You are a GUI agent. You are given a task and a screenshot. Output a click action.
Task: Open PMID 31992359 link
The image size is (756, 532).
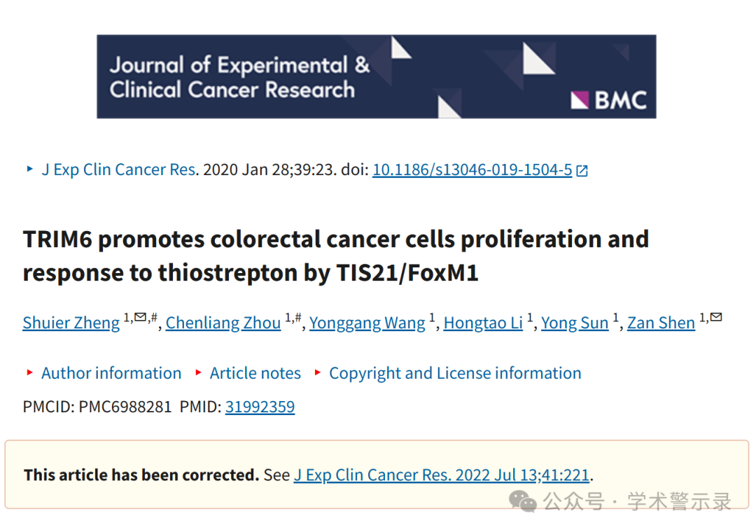coord(260,407)
